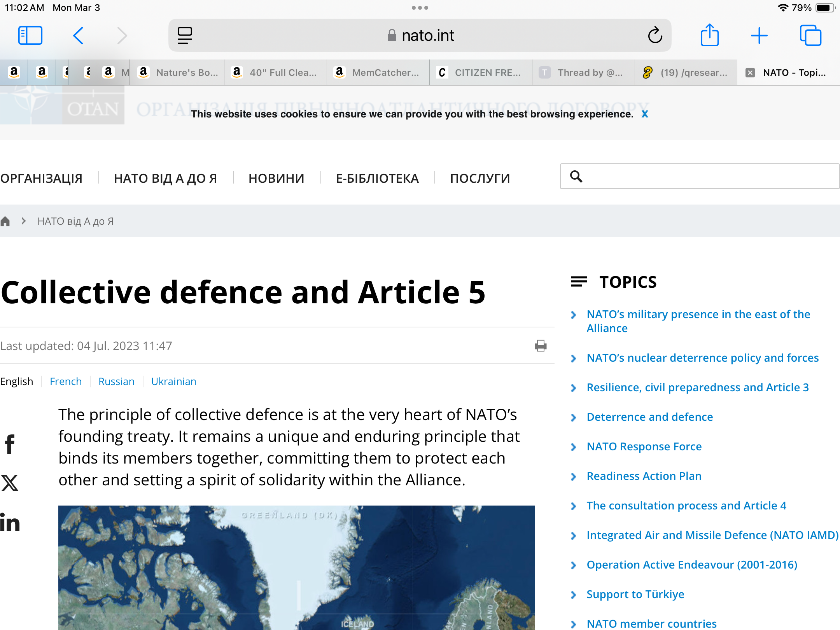840x630 pixels.
Task: Open the ПОСЛУГИ menu
Action: [480, 178]
